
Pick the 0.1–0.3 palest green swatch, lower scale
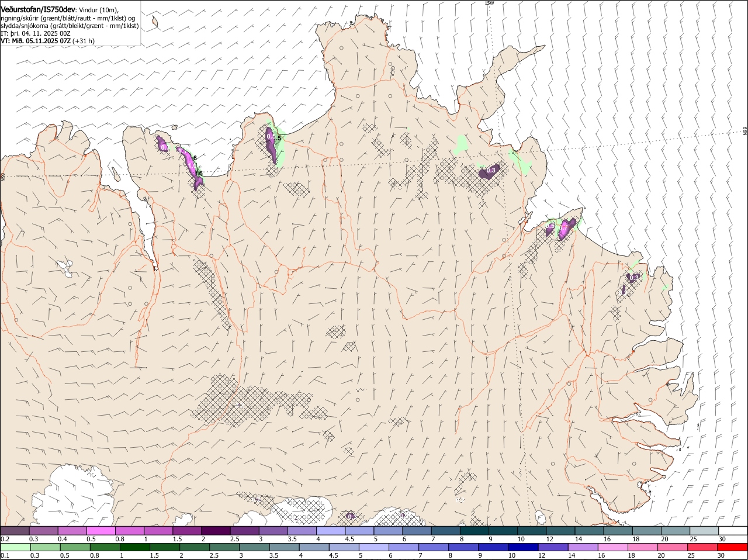pos(15,548)
